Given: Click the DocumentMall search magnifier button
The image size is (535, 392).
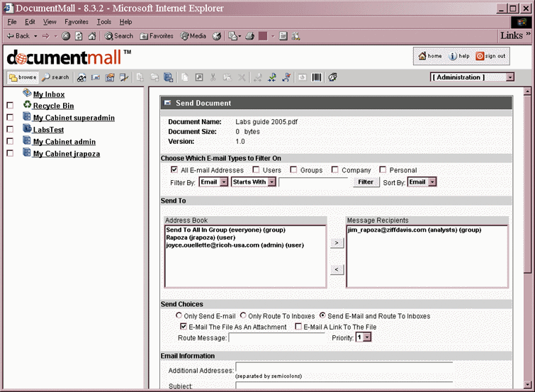Looking at the screenshot, I should coord(55,77).
